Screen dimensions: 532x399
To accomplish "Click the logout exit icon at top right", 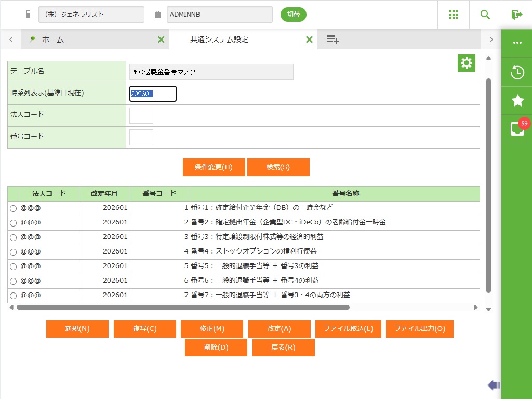I will click(x=516, y=15).
